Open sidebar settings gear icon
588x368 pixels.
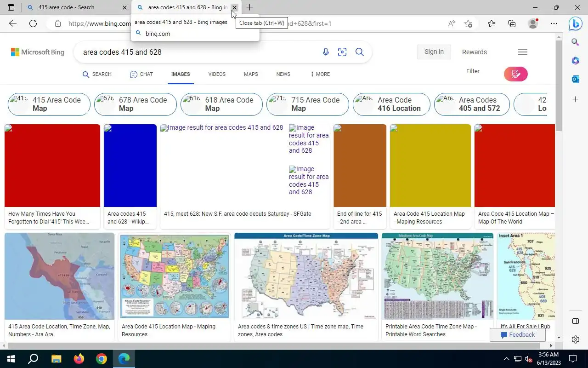click(575, 339)
